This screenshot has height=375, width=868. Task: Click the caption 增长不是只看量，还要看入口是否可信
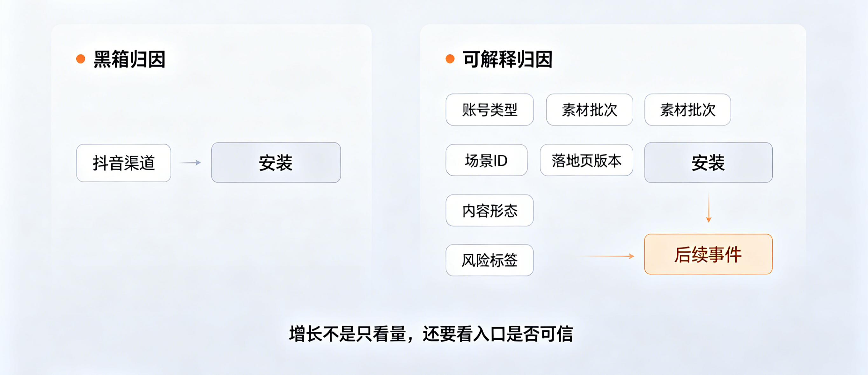pos(431,334)
